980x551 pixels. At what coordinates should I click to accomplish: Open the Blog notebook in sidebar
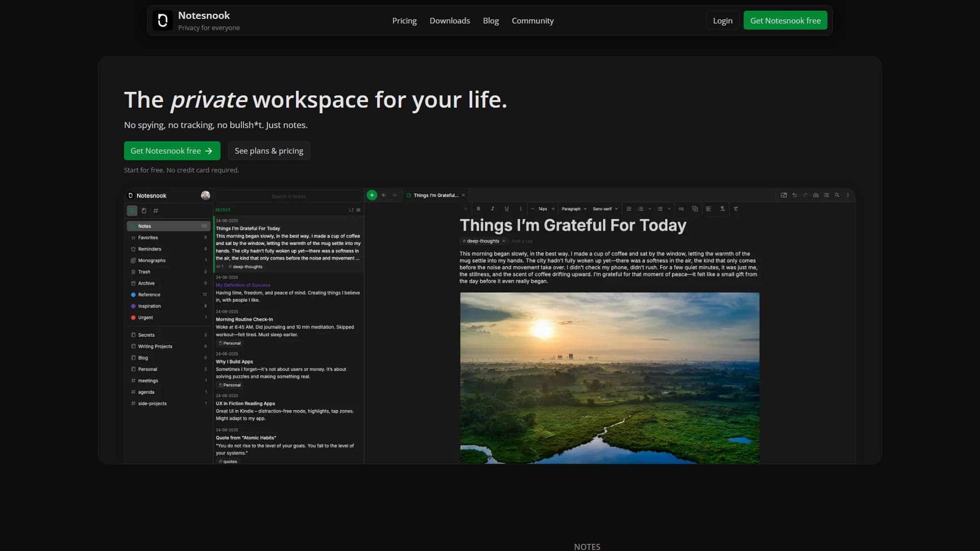coord(168,358)
